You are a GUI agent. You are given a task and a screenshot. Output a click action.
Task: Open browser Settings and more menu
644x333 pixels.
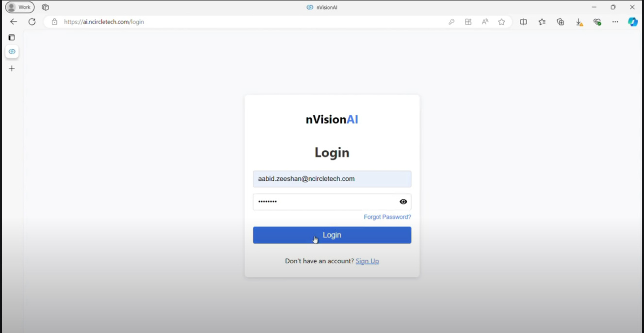coord(615,22)
